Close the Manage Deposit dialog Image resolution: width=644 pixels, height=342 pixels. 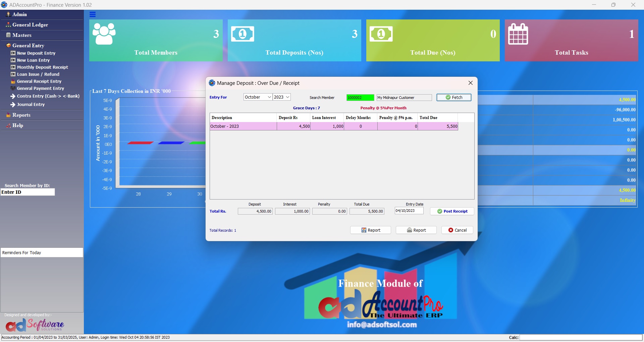point(470,83)
